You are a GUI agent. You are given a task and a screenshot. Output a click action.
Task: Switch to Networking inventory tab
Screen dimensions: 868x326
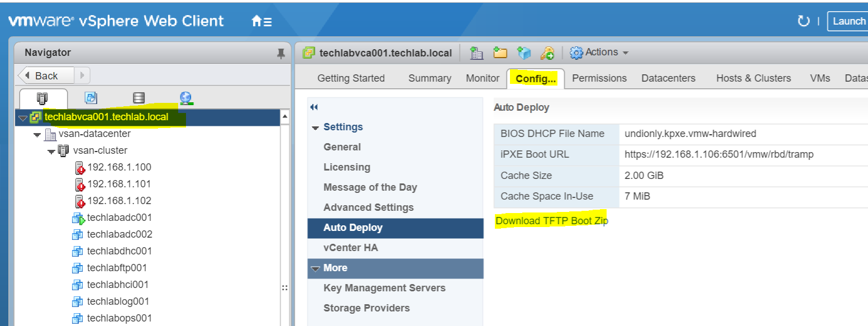[x=186, y=98]
